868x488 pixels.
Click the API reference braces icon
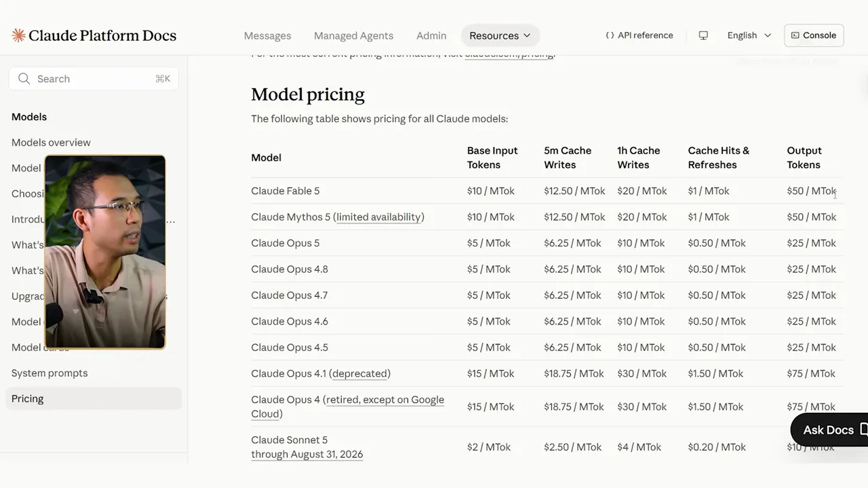pos(610,35)
